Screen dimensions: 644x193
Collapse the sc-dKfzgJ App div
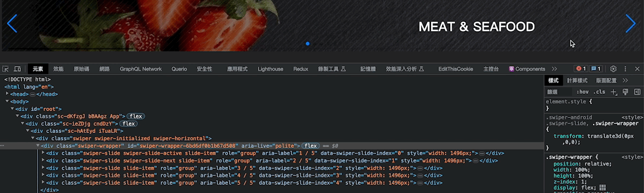pos(18,116)
